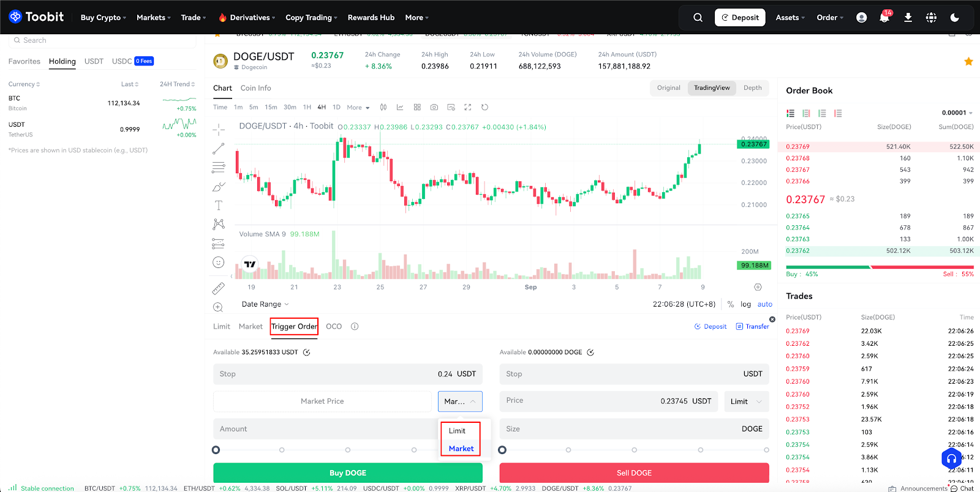The height and width of the screenshot is (492, 980).
Task: Click the white Deposit button in header
Action: (740, 18)
